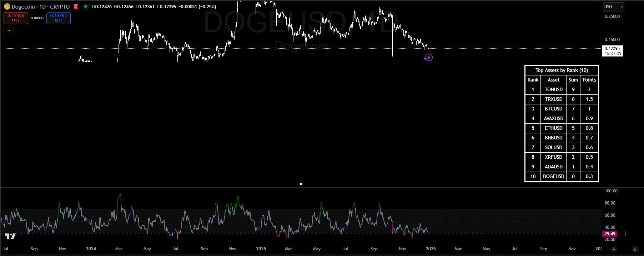Image resolution: width=644 pixels, height=256 pixels.
Task: Click the 0.15000 price axis label
Action: pyautogui.click(x=612, y=40)
